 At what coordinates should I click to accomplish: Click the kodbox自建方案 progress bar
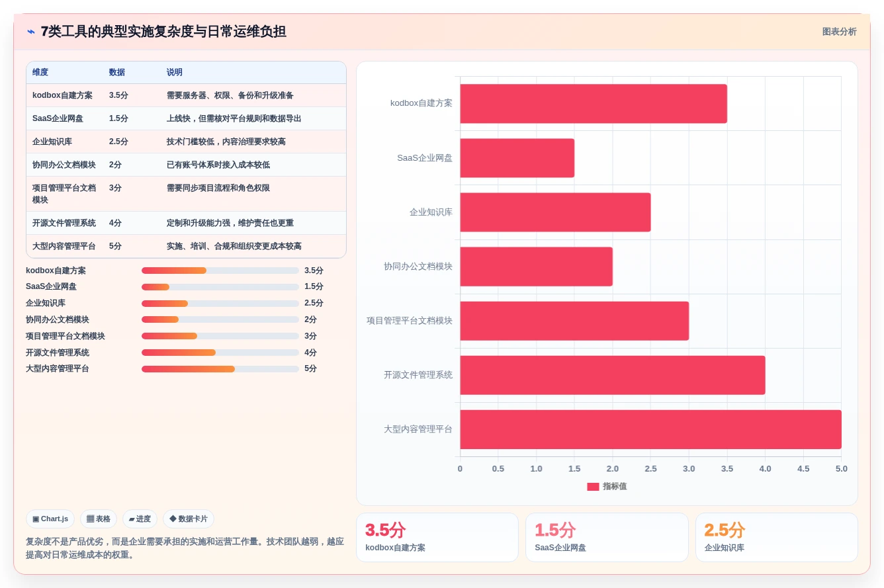tap(220, 271)
